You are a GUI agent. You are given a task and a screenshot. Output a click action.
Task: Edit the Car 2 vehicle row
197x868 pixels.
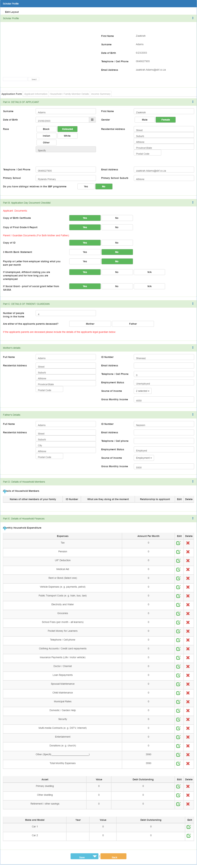189,836
